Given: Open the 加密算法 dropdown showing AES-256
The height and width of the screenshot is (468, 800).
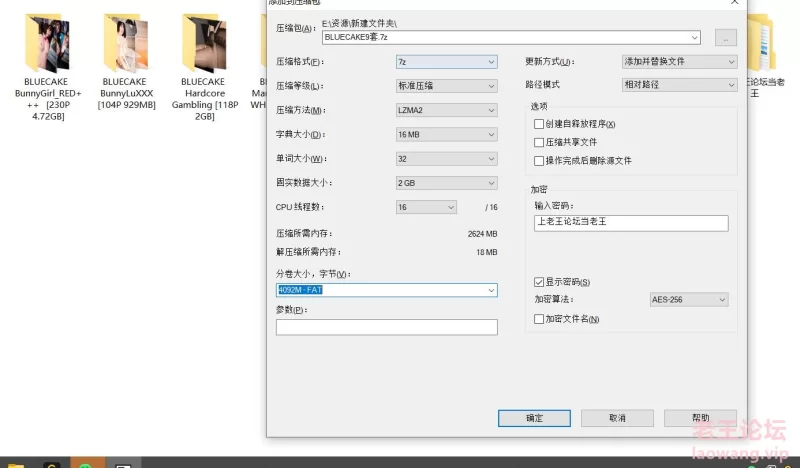Looking at the screenshot, I should point(689,300).
